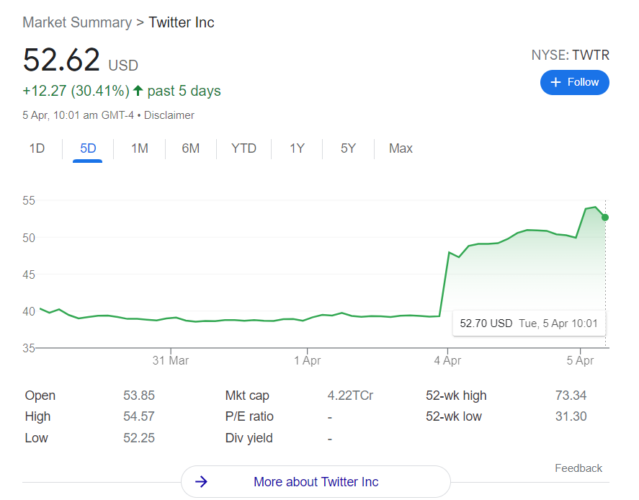Click the 4 Apr date marker on axis
Screen dimensions: 639x500
(x=447, y=360)
